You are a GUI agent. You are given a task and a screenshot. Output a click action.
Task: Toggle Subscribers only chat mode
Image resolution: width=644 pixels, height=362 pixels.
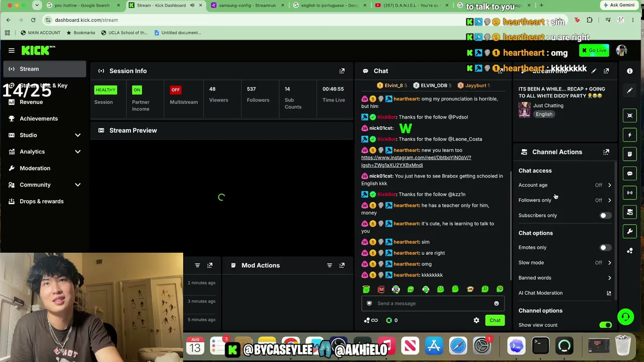pos(605,216)
